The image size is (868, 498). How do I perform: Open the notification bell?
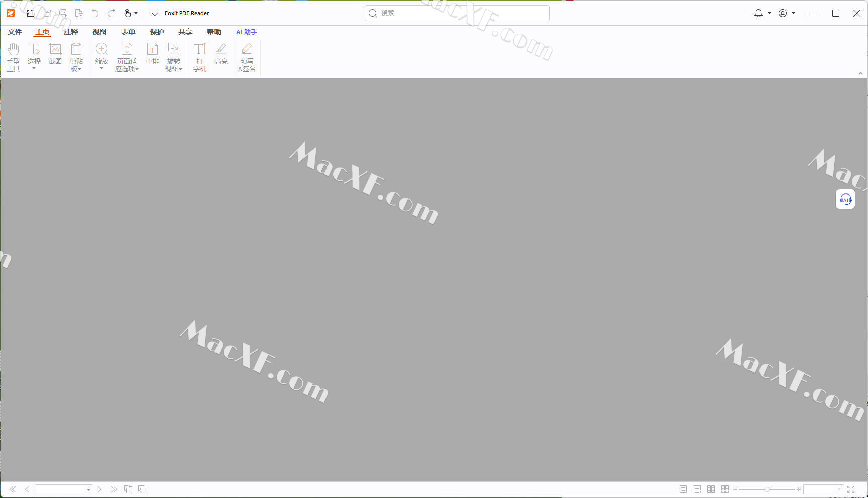point(758,13)
